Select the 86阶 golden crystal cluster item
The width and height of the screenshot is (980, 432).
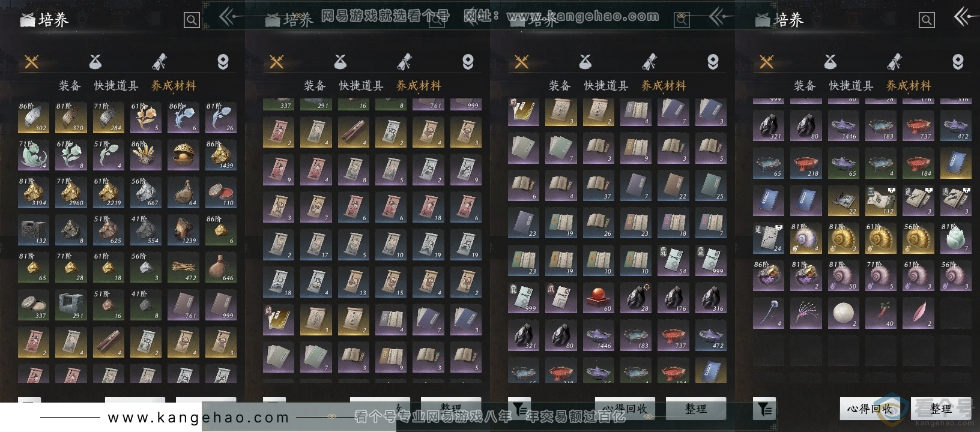coord(146,155)
